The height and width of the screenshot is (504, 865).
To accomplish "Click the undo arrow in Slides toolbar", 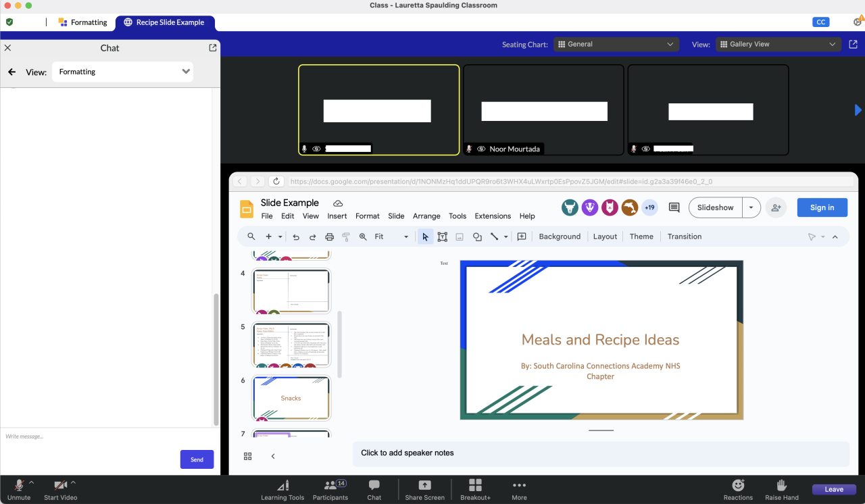I will pyautogui.click(x=296, y=237).
